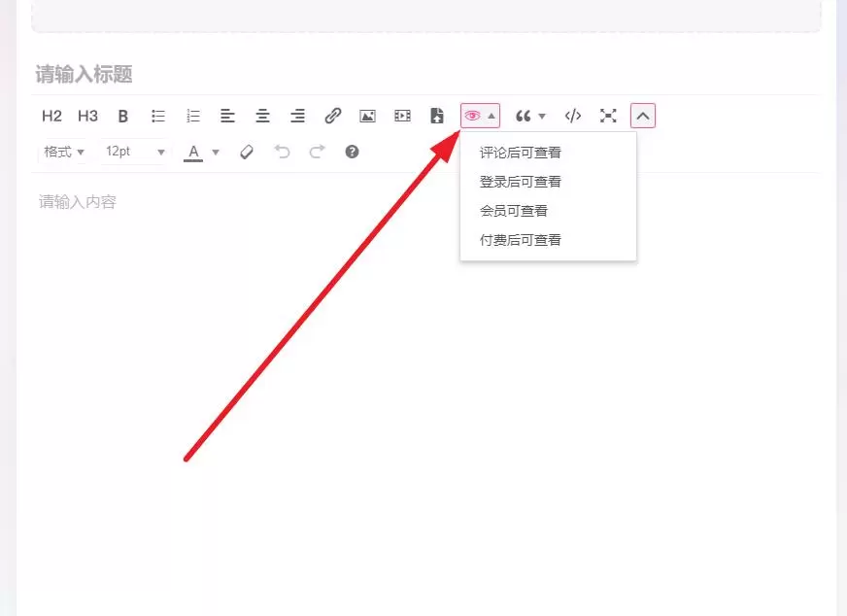Center align the text
Image resolution: width=847 pixels, height=616 pixels.
(262, 116)
